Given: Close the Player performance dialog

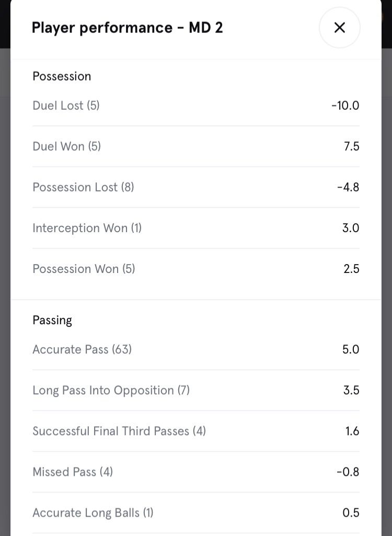Looking at the screenshot, I should [x=339, y=28].
